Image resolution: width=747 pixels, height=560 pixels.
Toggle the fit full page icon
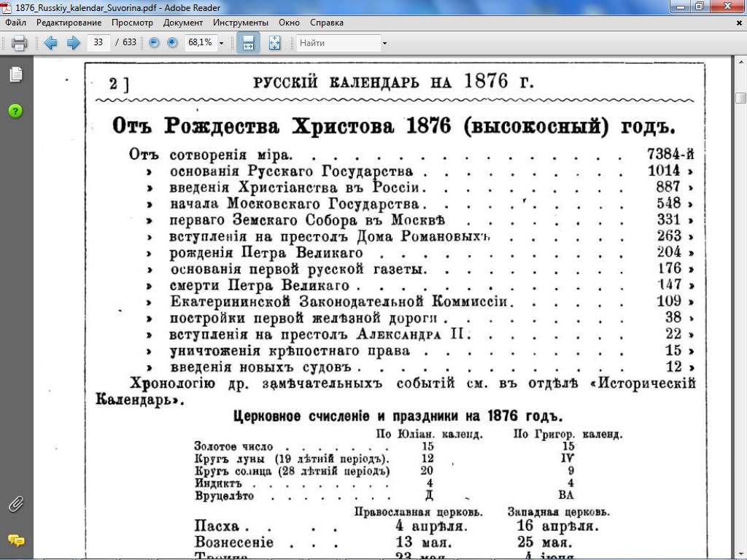pyautogui.click(x=274, y=43)
